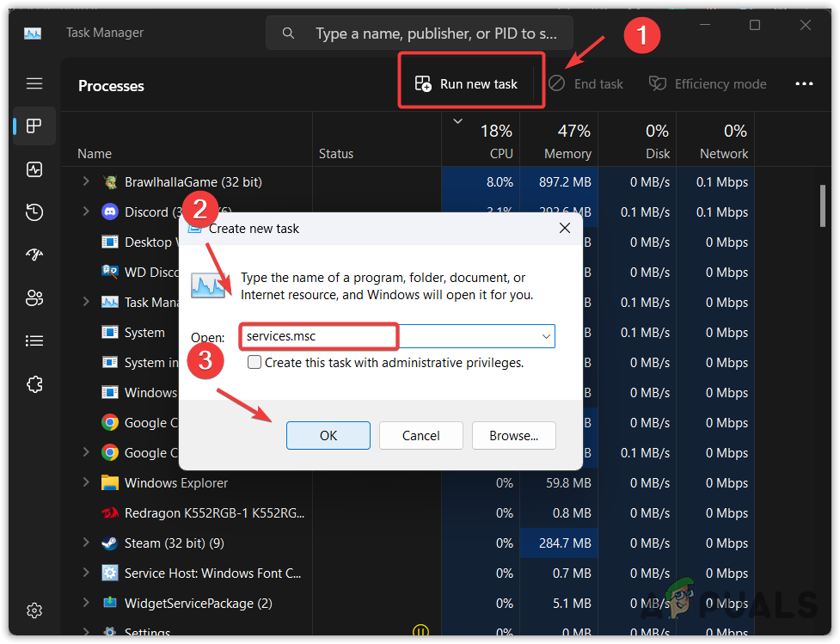Select the 897.2 MB memory cell
The width and height of the screenshot is (840, 644).
click(x=559, y=182)
